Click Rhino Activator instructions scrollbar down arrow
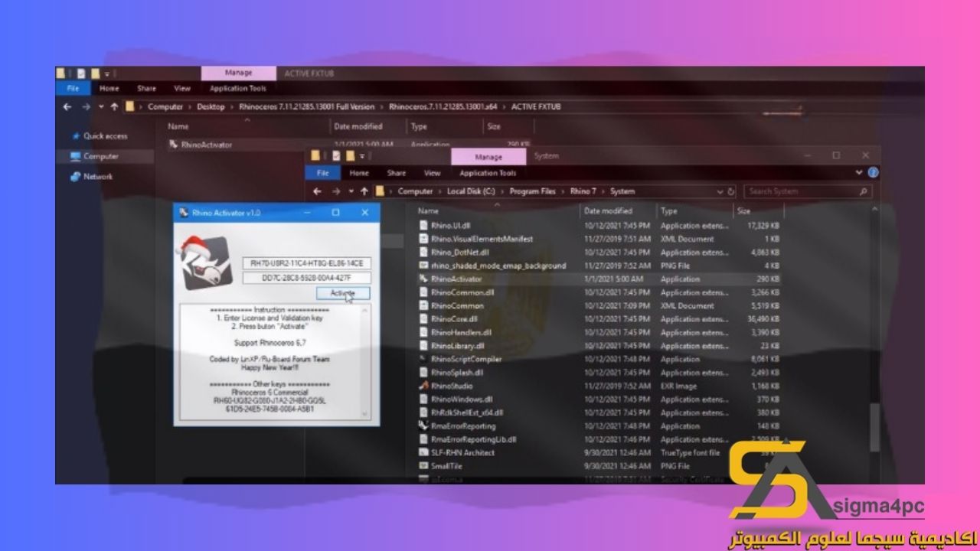The image size is (980, 551). click(365, 412)
